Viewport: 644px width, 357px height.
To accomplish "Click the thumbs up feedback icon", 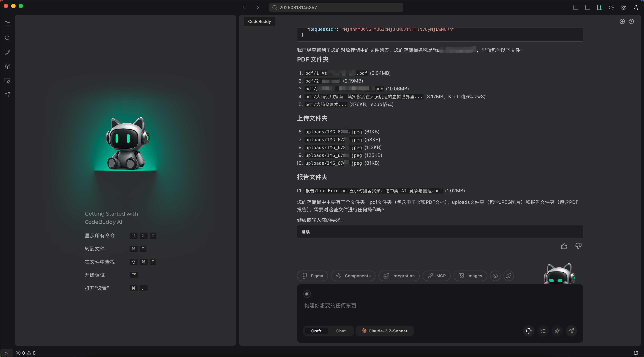I will click(564, 246).
